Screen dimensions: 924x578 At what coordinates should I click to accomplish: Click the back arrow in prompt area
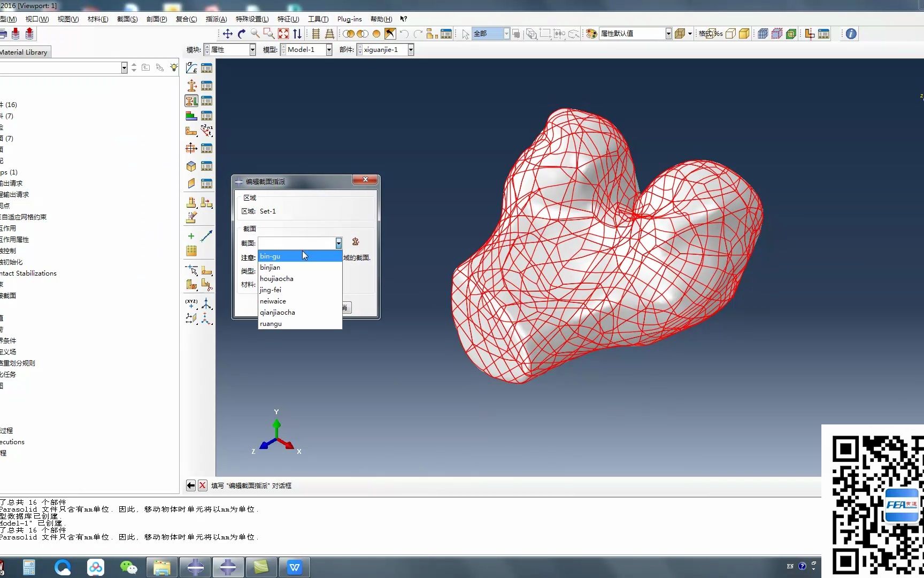coord(191,485)
